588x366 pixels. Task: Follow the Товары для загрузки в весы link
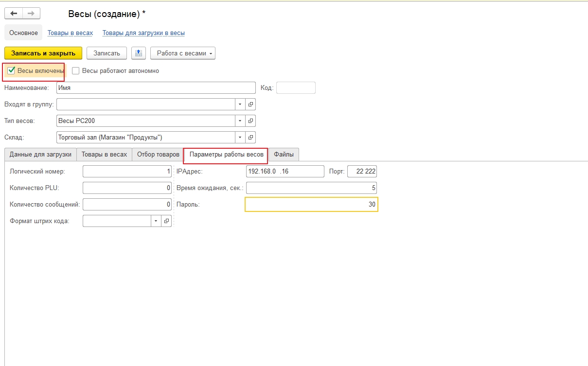[x=143, y=33]
